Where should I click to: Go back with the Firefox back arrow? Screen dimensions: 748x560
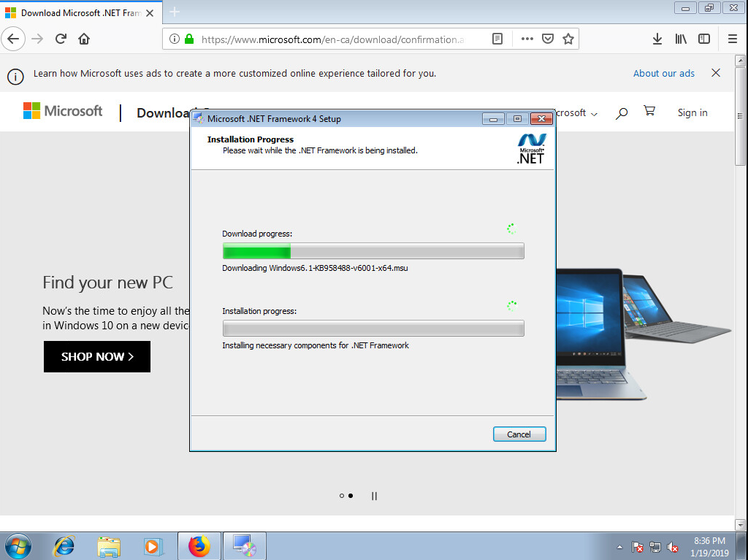13,39
